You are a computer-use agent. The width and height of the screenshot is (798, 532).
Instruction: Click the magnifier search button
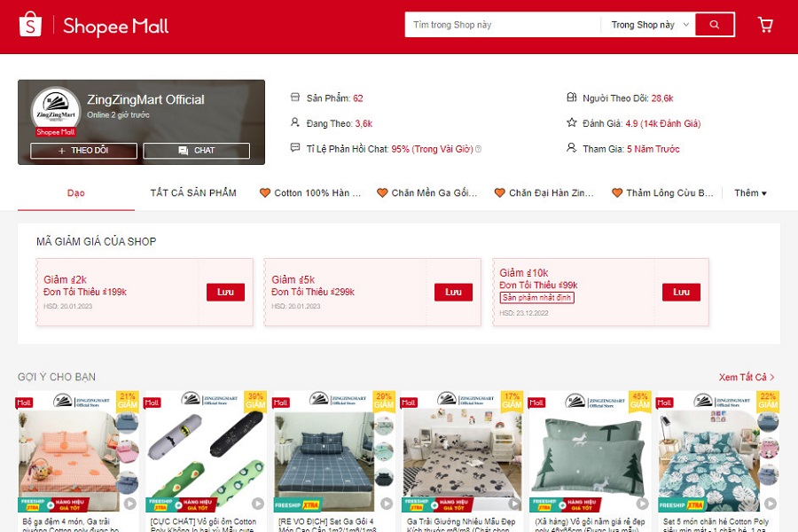pos(715,25)
